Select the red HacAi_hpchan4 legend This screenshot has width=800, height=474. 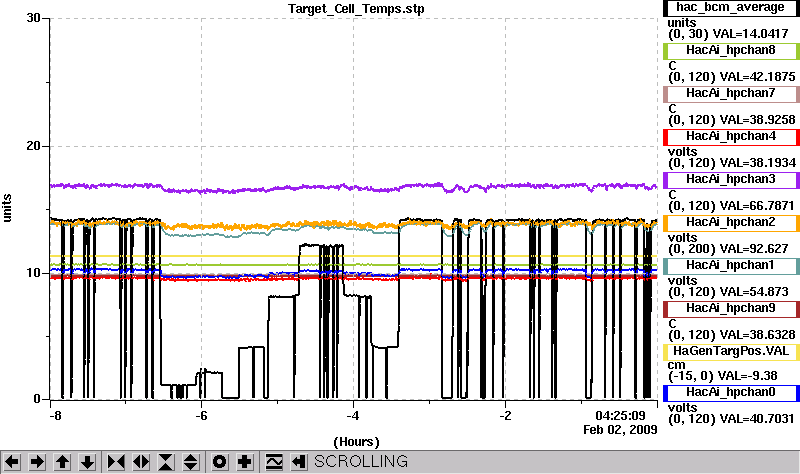(731, 137)
